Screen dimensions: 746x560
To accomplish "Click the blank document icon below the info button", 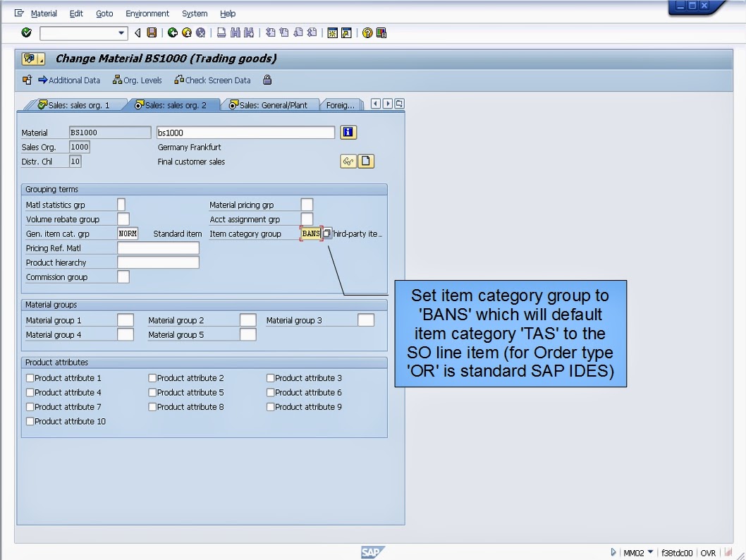I will [x=365, y=161].
